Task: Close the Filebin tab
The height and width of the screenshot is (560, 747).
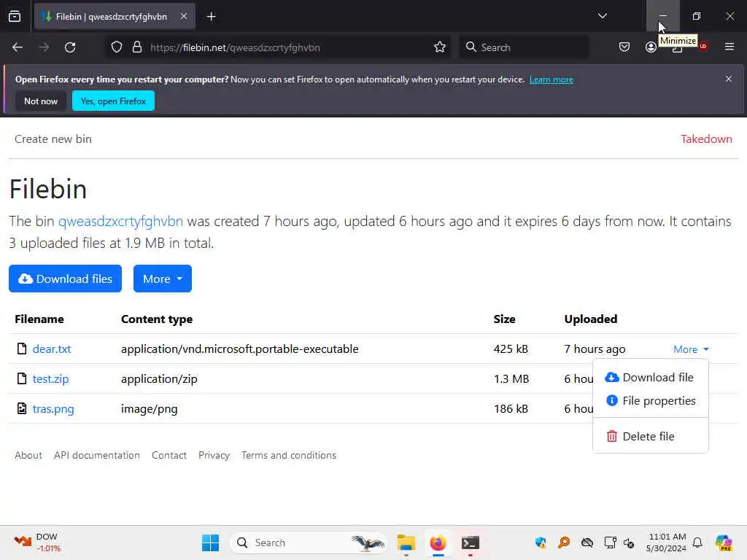Action: click(x=184, y=16)
